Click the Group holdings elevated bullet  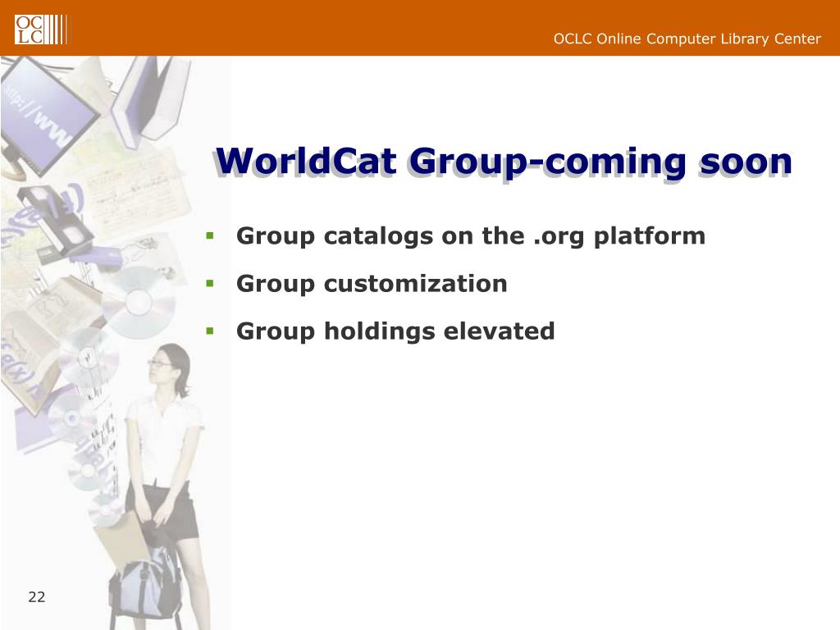click(395, 331)
